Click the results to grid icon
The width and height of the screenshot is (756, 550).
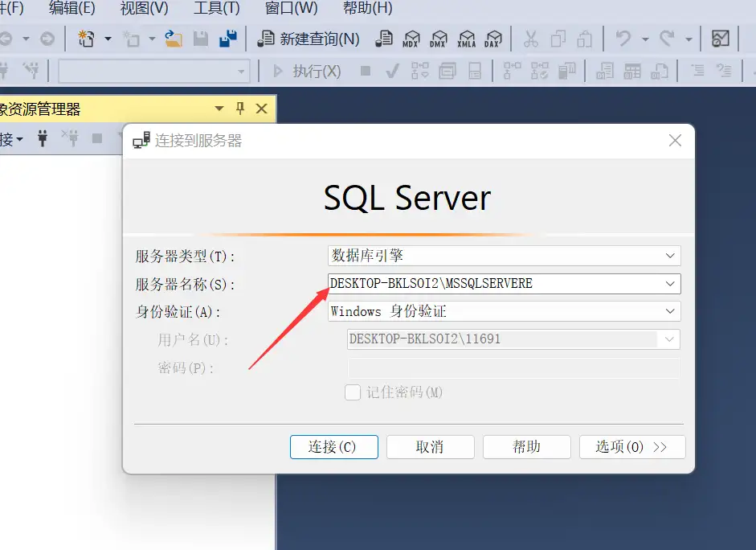(x=632, y=72)
